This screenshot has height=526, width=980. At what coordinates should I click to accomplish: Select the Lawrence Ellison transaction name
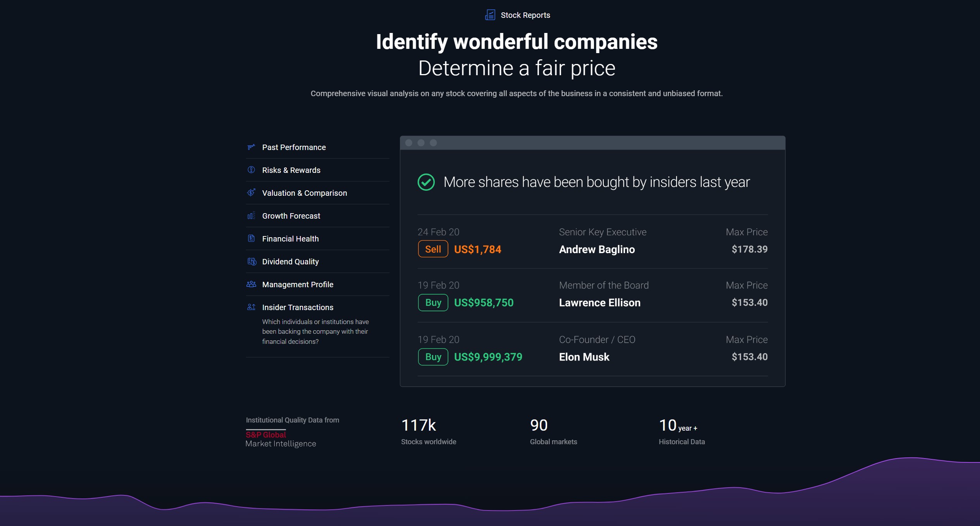point(599,303)
